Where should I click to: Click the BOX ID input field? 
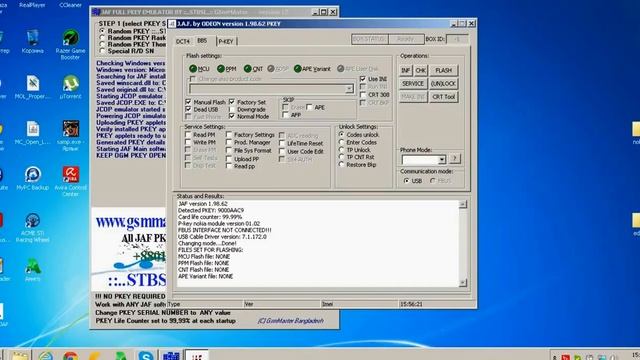click(x=457, y=39)
